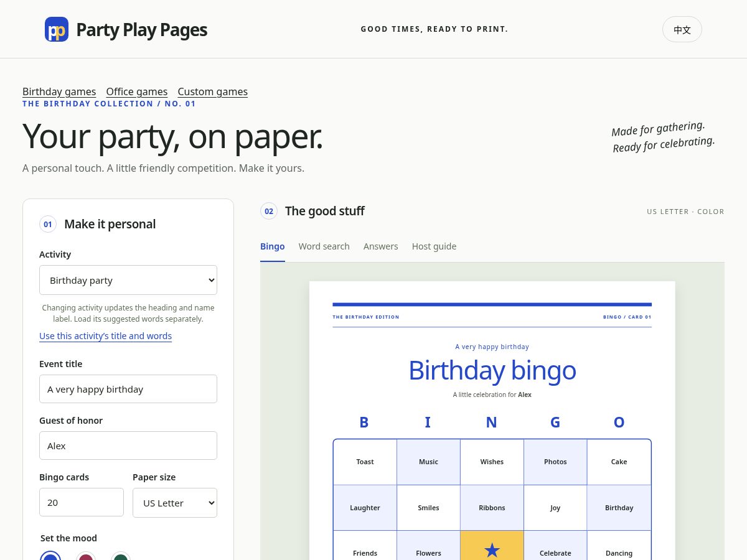Pick the blue mood color swatch

point(50,556)
